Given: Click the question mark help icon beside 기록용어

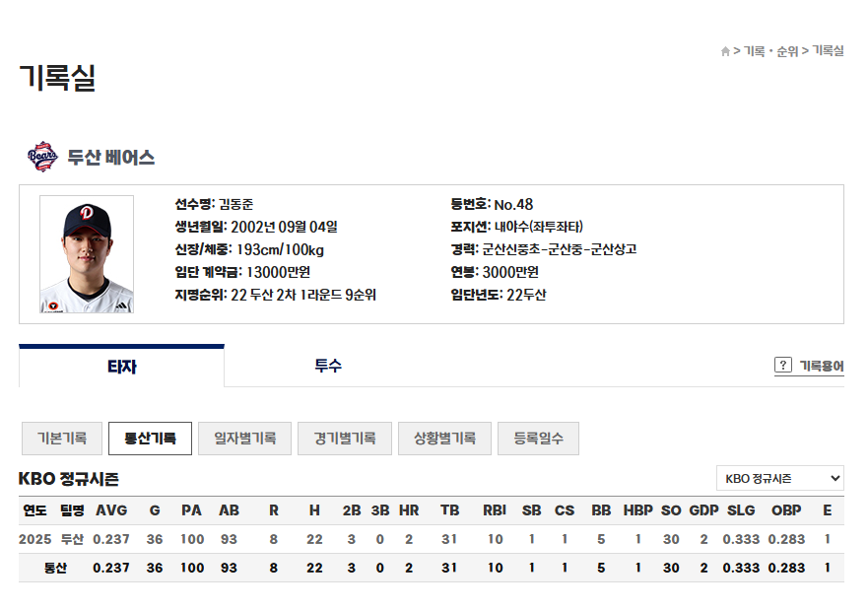Looking at the screenshot, I should (783, 364).
